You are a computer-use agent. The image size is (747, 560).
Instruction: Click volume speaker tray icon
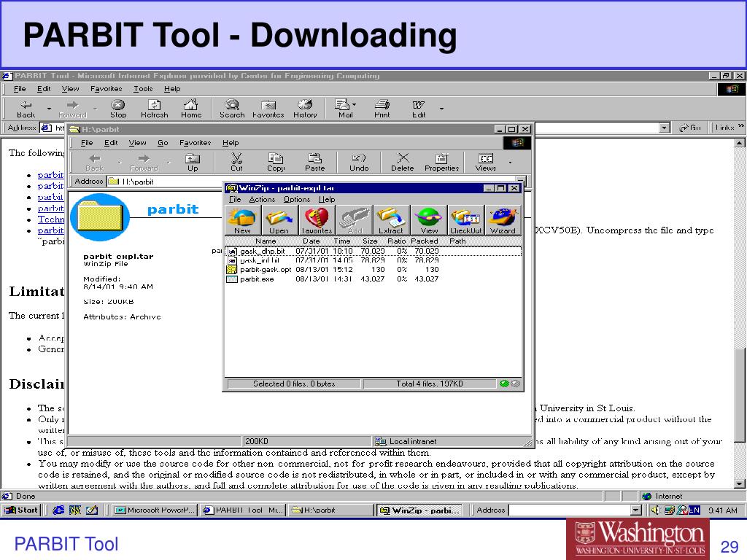656,510
